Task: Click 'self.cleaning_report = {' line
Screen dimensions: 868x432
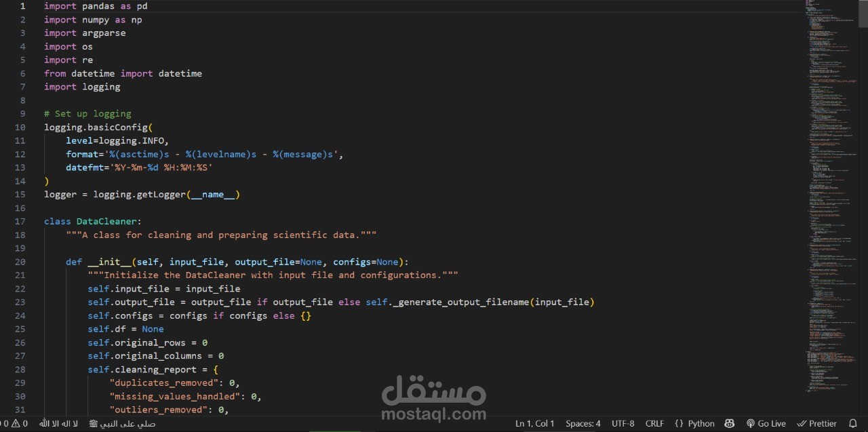Action: pyautogui.click(x=153, y=370)
